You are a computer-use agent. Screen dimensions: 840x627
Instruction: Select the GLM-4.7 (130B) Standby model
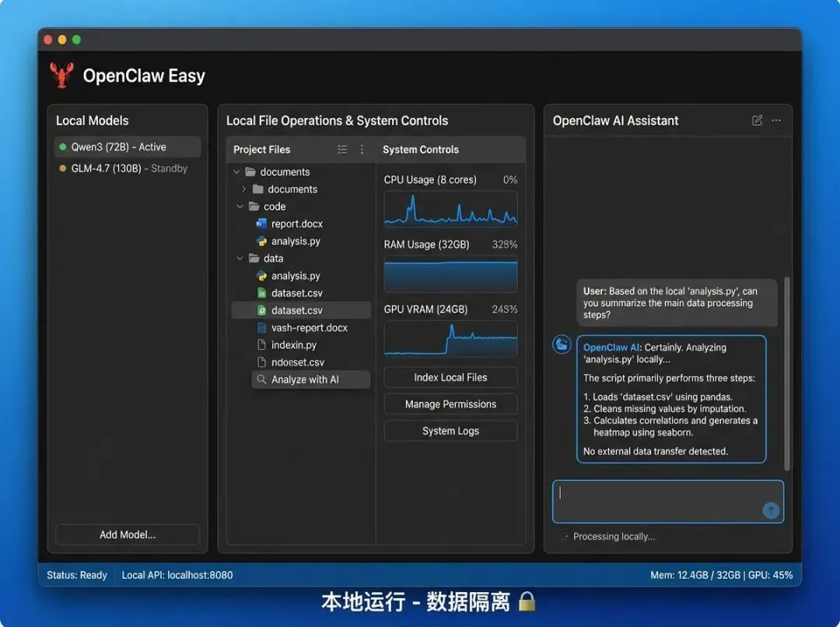pos(128,168)
